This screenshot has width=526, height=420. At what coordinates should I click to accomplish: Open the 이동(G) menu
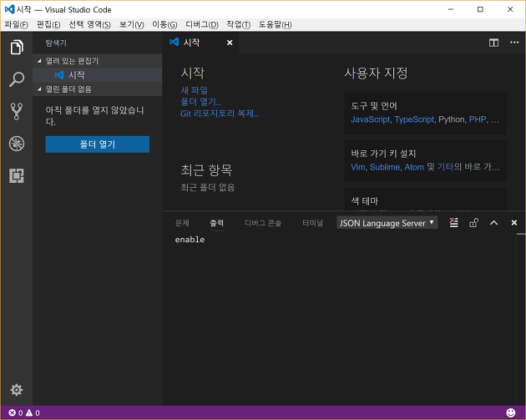(164, 24)
